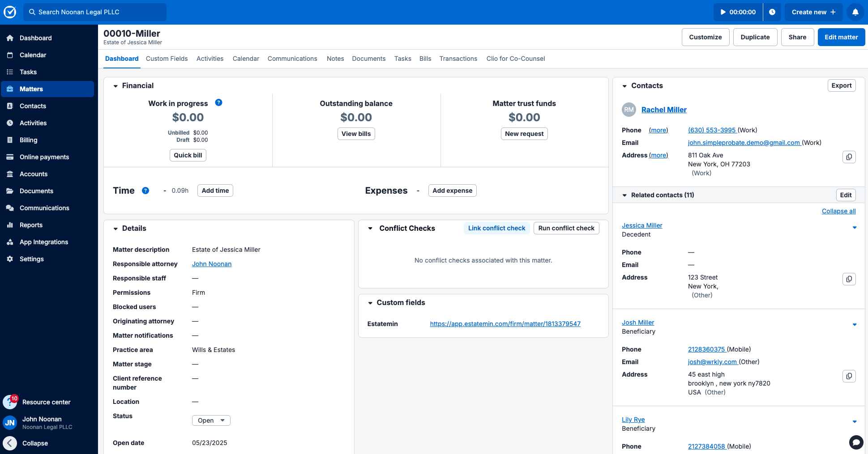Click the Search Noonan Legal PLLC field
The image size is (868, 454).
pyautogui.click(x=95, y=12)
